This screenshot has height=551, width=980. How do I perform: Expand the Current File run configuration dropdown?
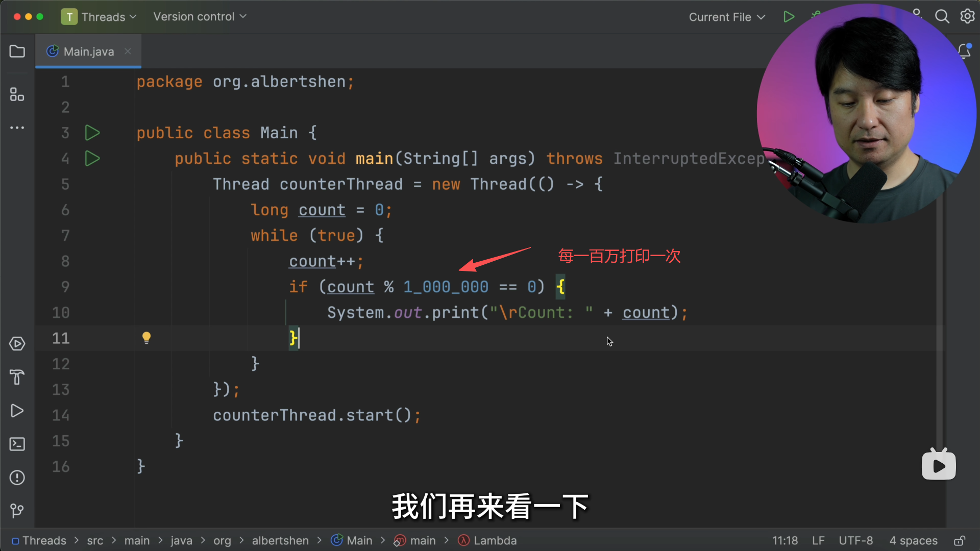point(726,17)
